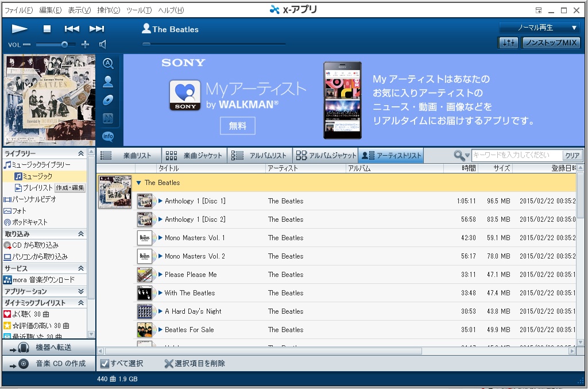Start playback with the play button

pos(19,29)
